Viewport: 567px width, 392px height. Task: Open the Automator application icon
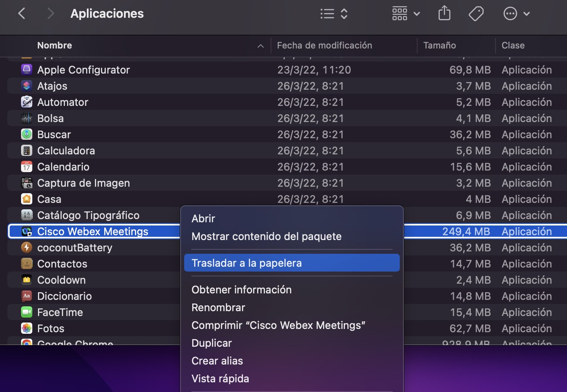click(26, 102)
